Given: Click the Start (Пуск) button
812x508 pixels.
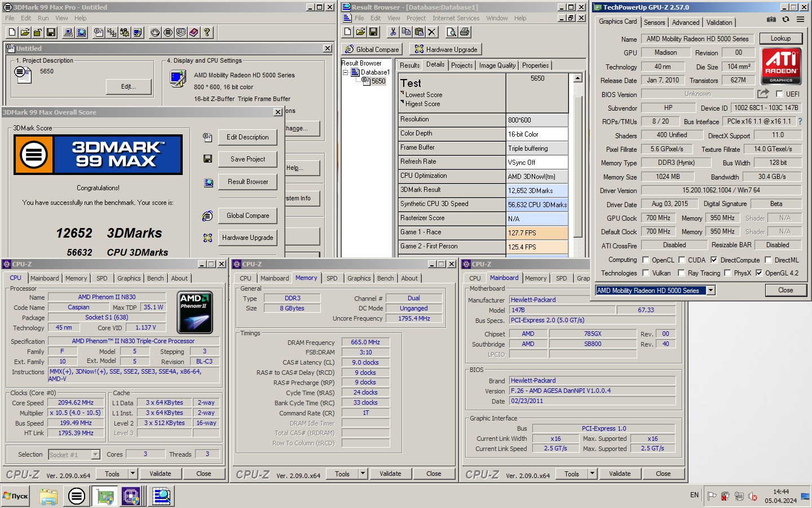Looking at the screenshot, I should tap(15, 496).
